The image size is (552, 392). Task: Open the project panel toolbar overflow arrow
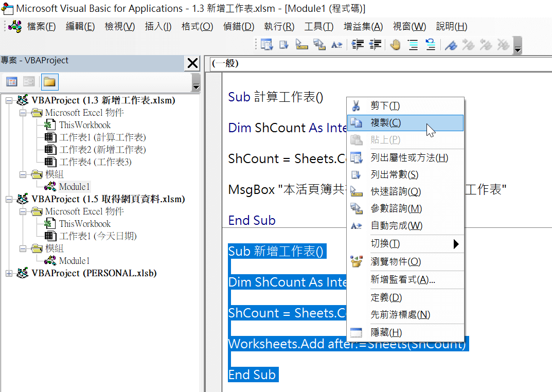(196, 83)
